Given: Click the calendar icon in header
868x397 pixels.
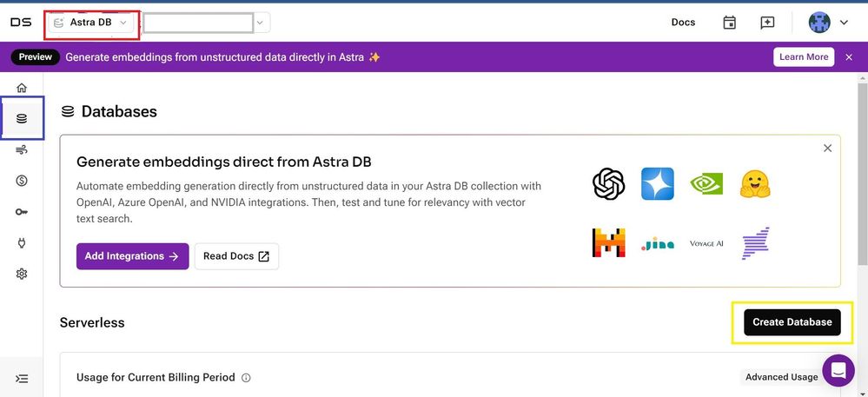Looking at the screenshot, I should click(730, 23).
